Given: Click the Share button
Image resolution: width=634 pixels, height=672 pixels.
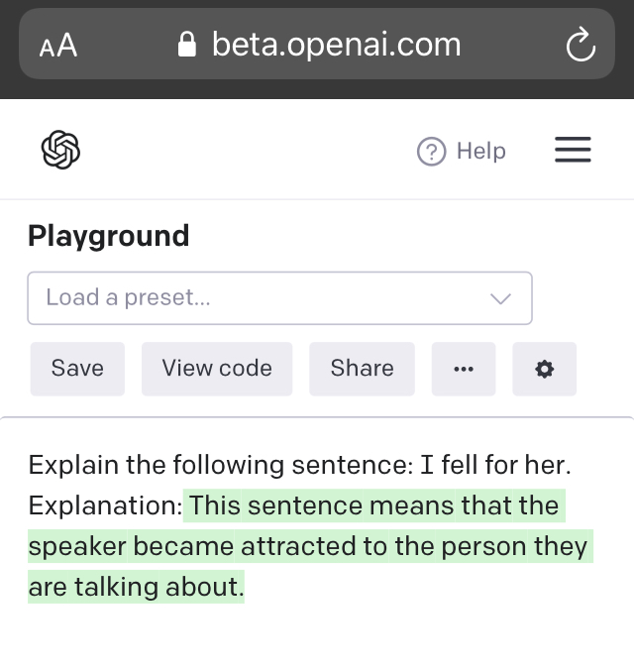Looking at the screenshot, I should pyautogui.click(x=362, y=369).
